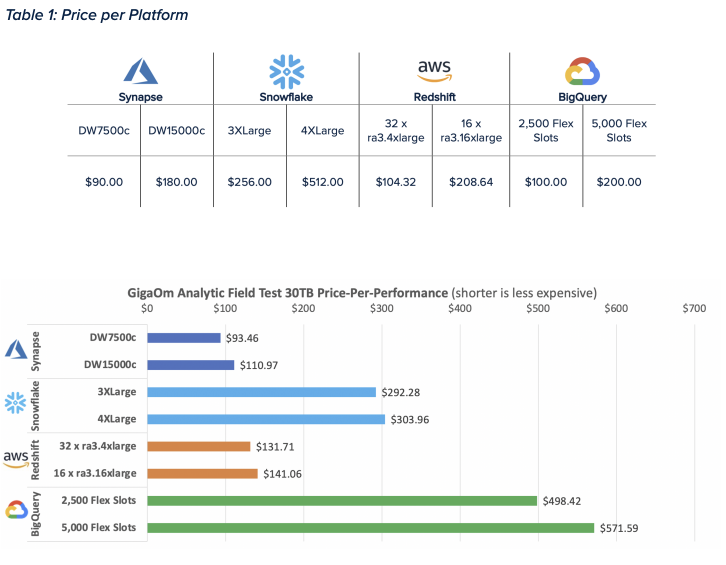Click the Synapse logo beside the bar chart

16,349
